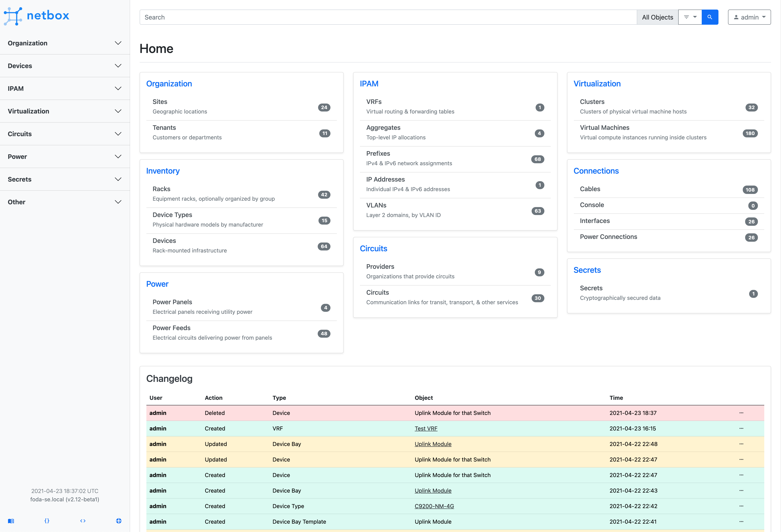781x532 pixels.
Task: Click the source code angle-brackets icon
Action: [x=83, y=521]
